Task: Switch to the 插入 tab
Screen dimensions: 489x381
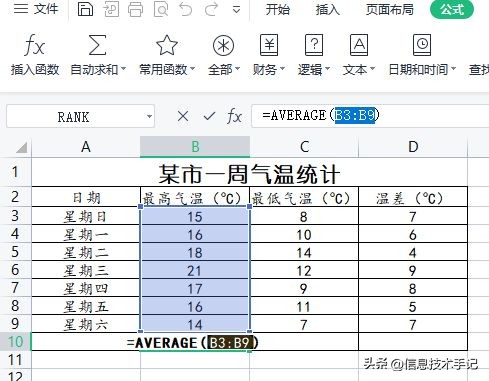Action: [328, 9]
